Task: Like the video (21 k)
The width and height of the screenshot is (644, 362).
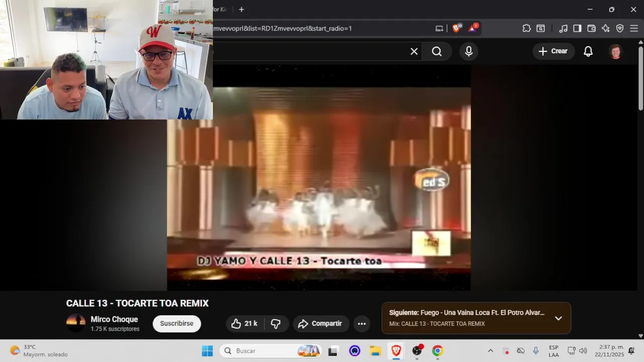Action: [x=245, y=323]
